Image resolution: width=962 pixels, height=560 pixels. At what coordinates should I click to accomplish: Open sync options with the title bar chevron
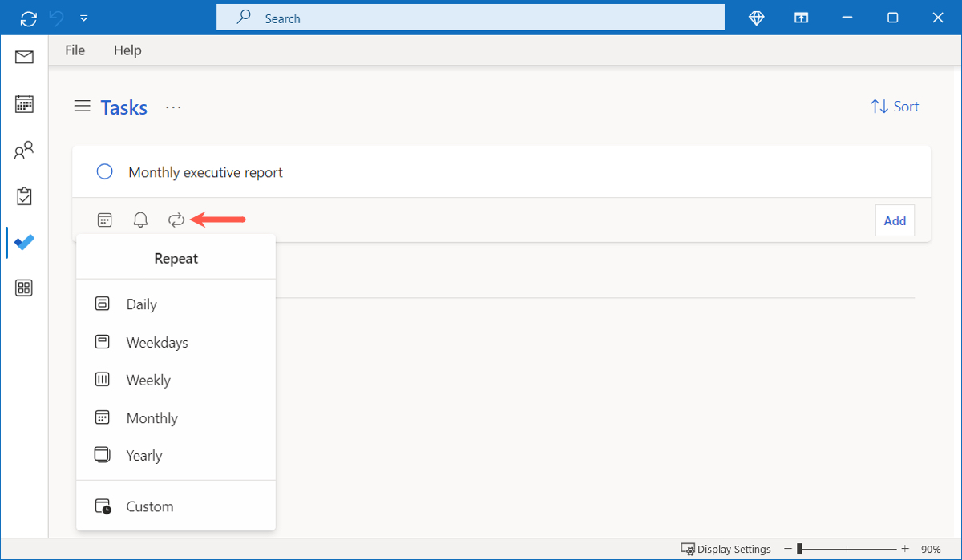click(x=83, y=17)
